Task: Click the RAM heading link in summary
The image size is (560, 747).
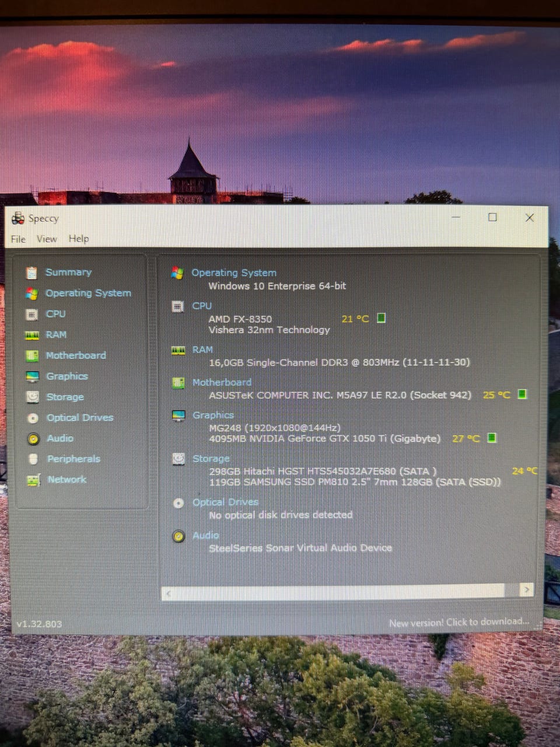Action: (202, 350)
